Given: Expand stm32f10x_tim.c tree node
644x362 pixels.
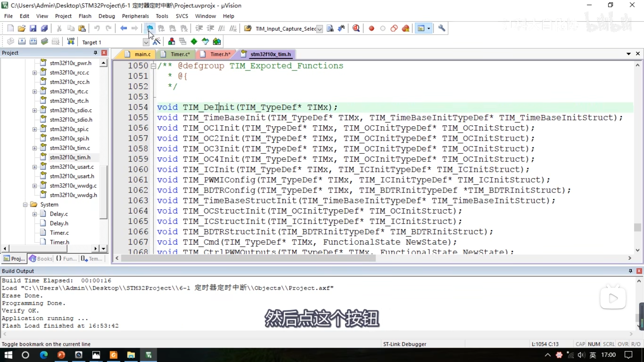Looking at the screenshot, I should [x=34, y=148].
